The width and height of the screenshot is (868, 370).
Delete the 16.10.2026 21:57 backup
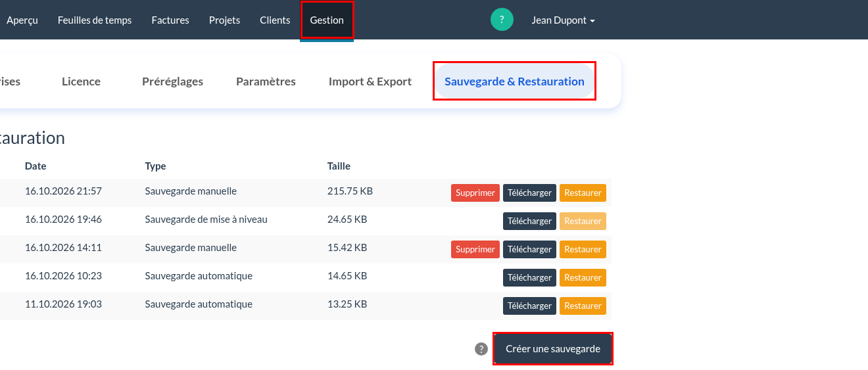click(x=475, y=193)
